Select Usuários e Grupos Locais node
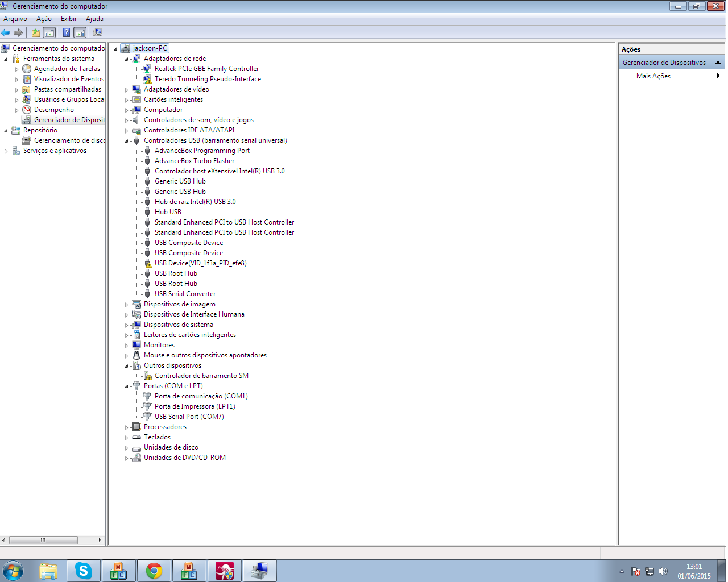728x582 pixels. point(69,99)
